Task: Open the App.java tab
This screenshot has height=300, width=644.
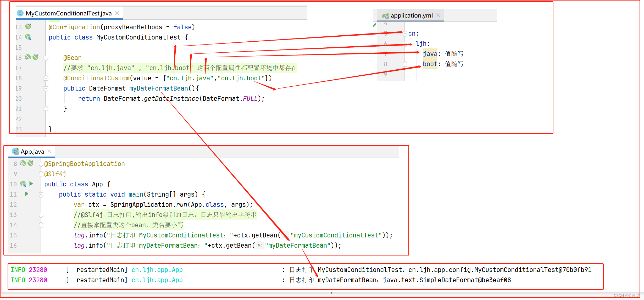Action: (32, 152)
